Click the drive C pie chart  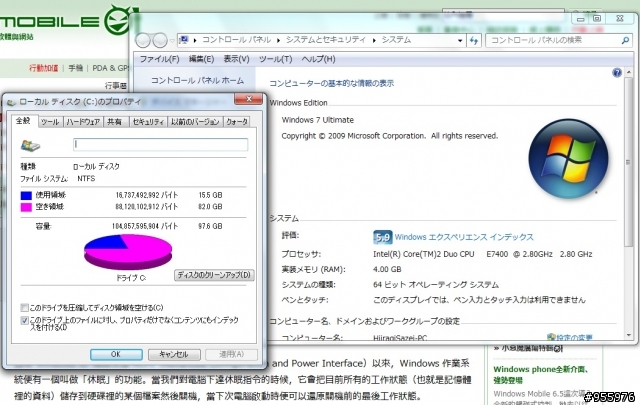pyautogui.click(x=128, y=251)
